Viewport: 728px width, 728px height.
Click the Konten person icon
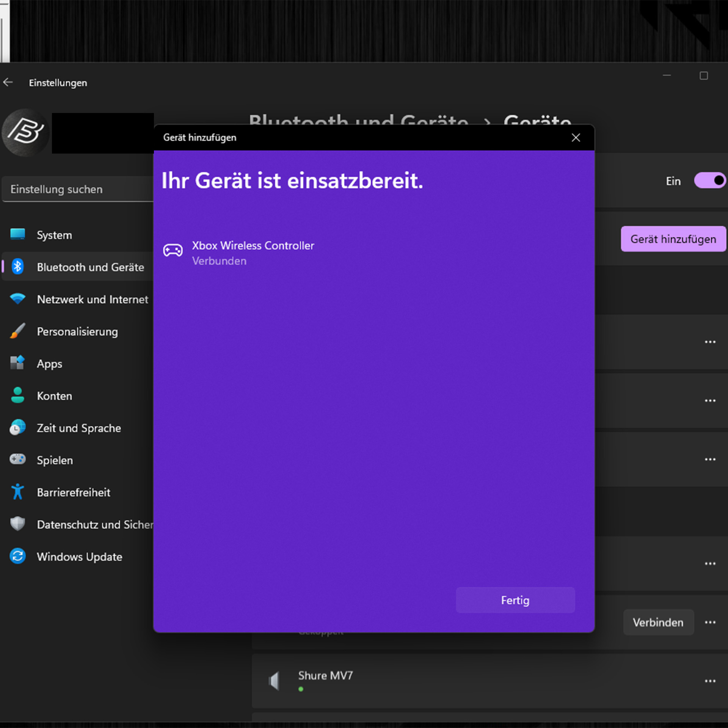[17, 395]
